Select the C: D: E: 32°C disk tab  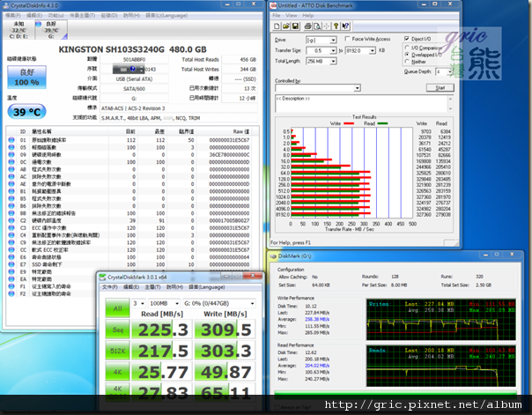point(18,30)
